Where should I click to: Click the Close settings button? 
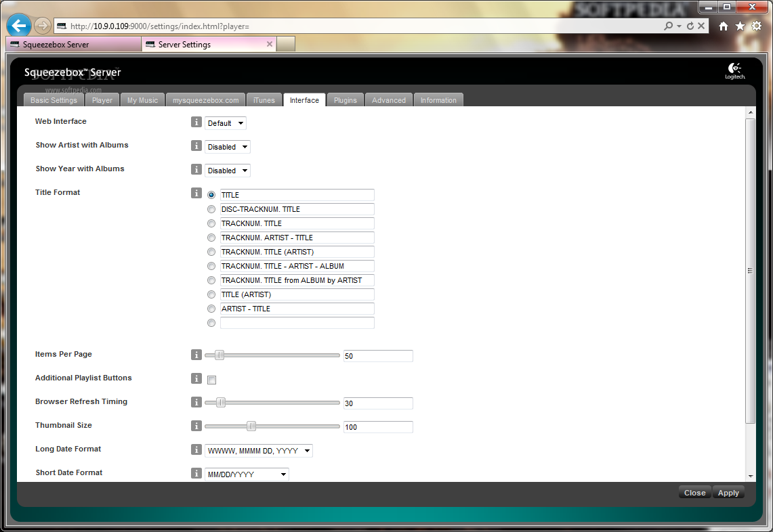tap(694, 493)
